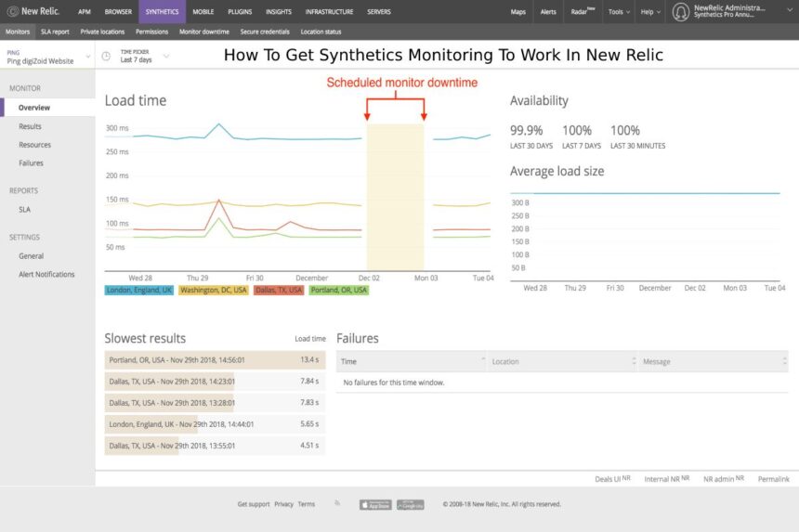Toggle the London, England, UK legend swatch
799x532 pixels.
pyautogui.click(x=139, y=291)
